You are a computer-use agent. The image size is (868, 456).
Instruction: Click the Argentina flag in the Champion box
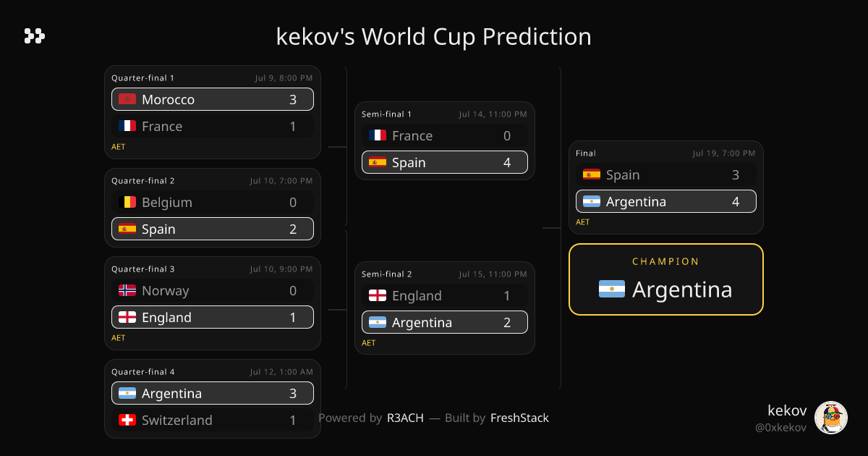coord(612,290)
